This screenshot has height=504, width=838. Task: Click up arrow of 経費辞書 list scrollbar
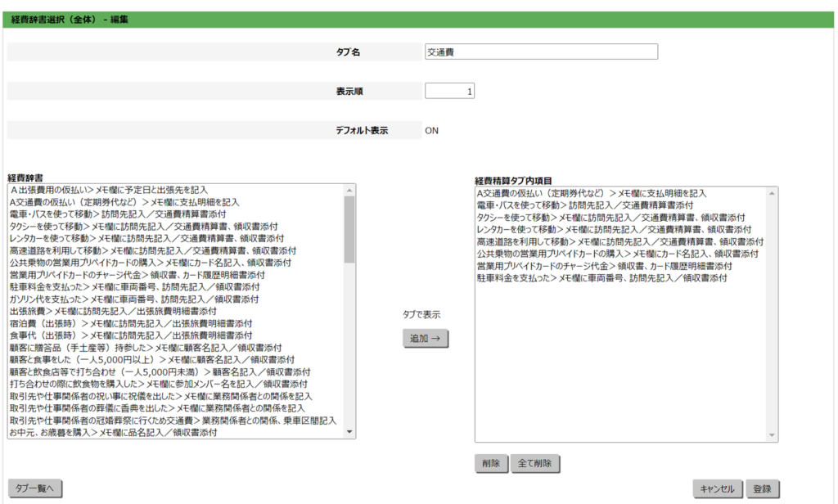[x=349, y=191]
